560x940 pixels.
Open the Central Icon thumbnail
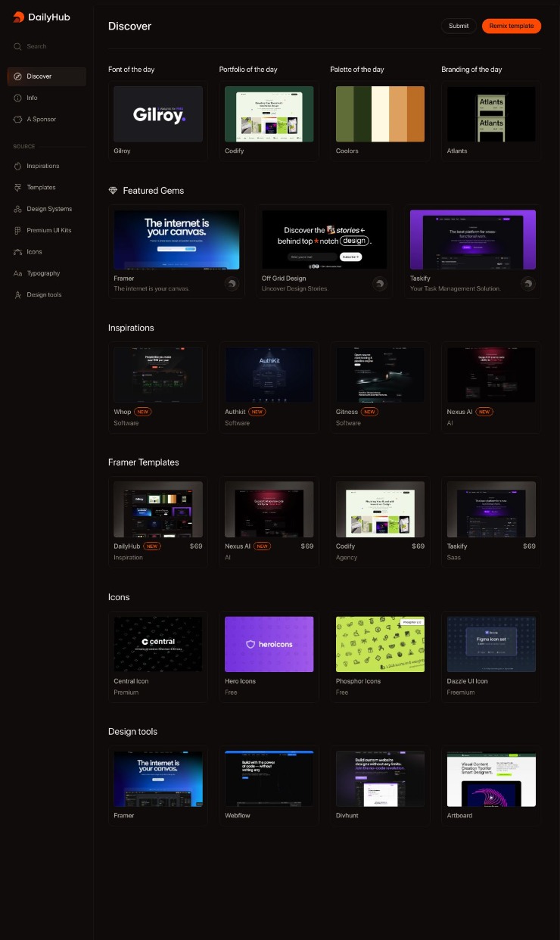(158, 644)
